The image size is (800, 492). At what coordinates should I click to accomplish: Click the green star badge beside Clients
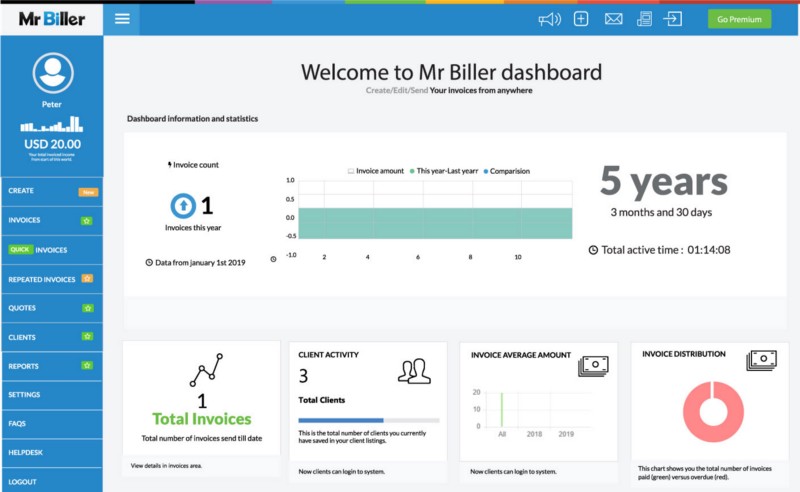point(87,336)
